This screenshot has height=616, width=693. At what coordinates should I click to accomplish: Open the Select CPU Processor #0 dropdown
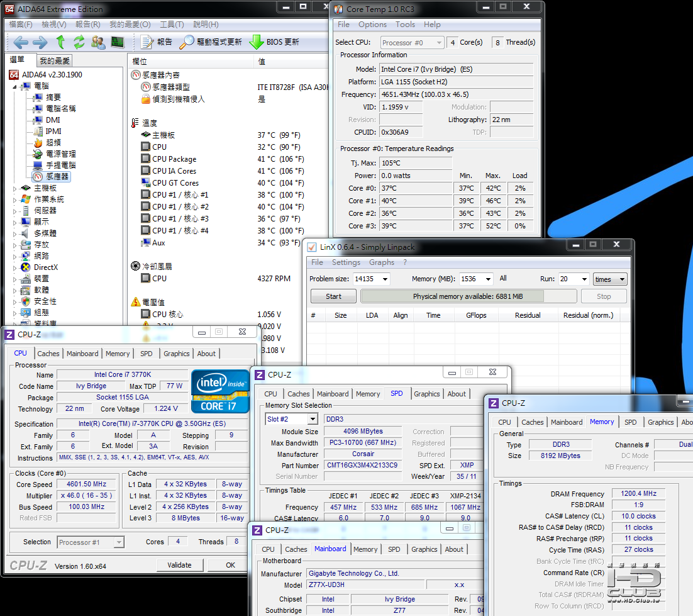[412, 42]
